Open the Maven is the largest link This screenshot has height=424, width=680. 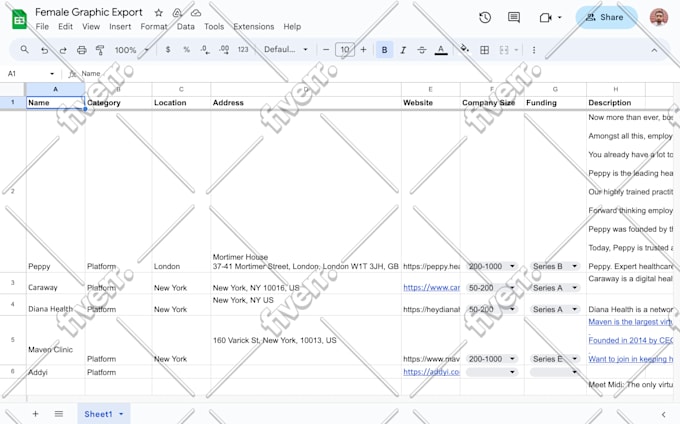(x=630, y=322)
